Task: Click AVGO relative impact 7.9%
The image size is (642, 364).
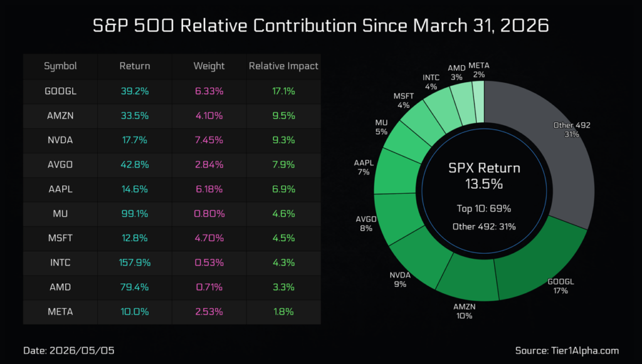Action: coord(283,165)
